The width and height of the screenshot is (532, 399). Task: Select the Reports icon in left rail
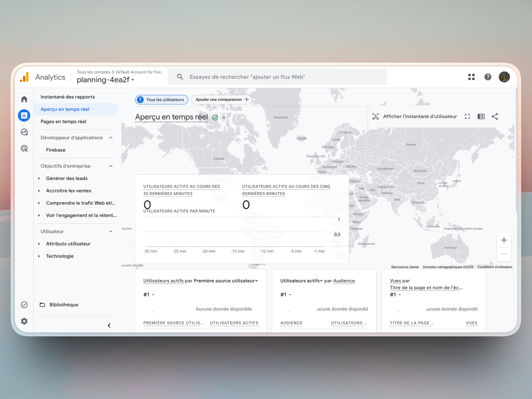point(24,115)
